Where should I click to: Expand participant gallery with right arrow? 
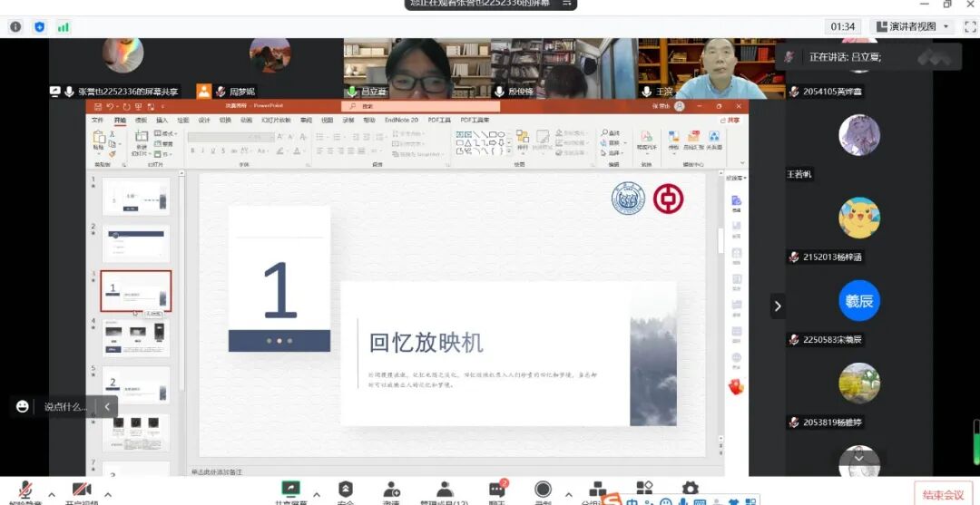tap(778, 306)
